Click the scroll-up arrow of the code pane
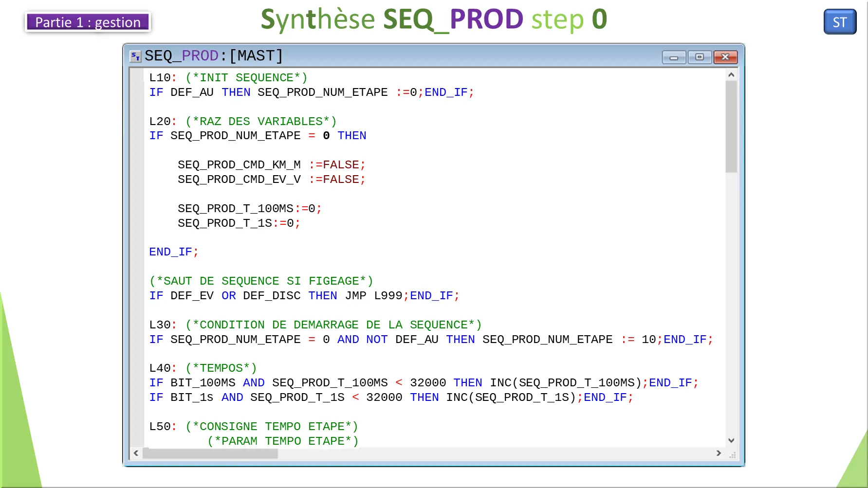868x488 pixels. (x=731, y=74)
